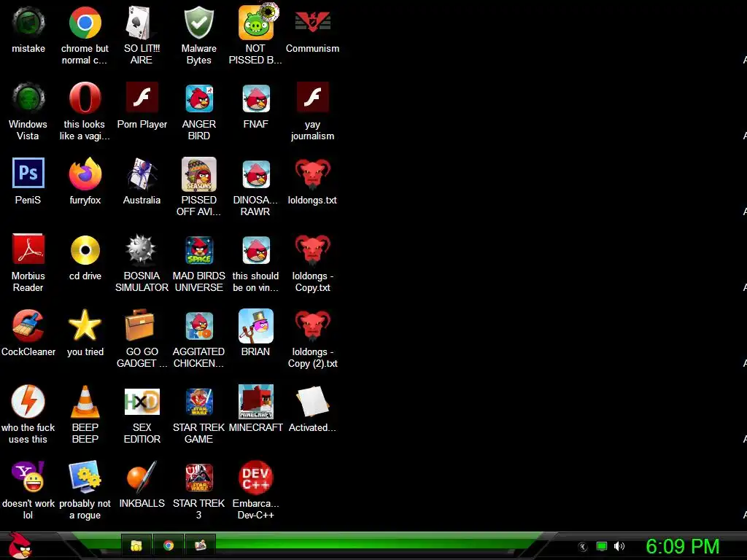Launch the 'BEEP BEEP' VLC cone icon

85,402
